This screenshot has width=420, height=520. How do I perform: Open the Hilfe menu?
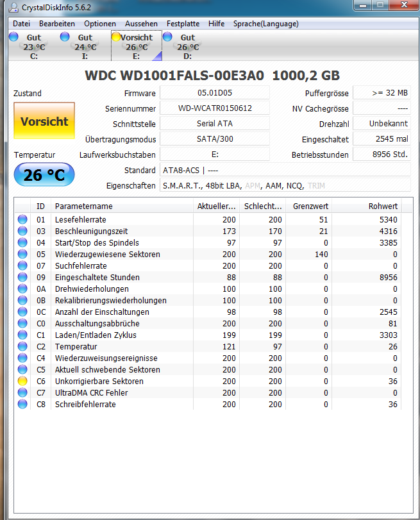click(216, 24)
